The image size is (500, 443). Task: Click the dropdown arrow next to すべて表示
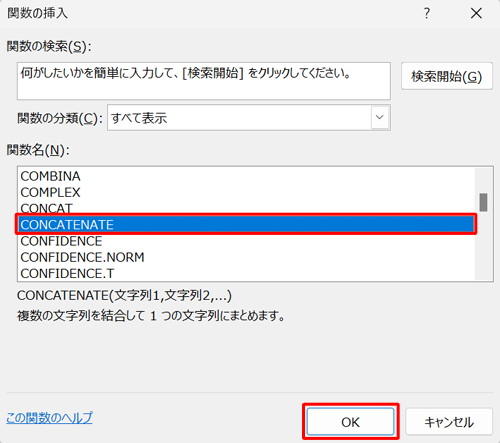point(380,117)
